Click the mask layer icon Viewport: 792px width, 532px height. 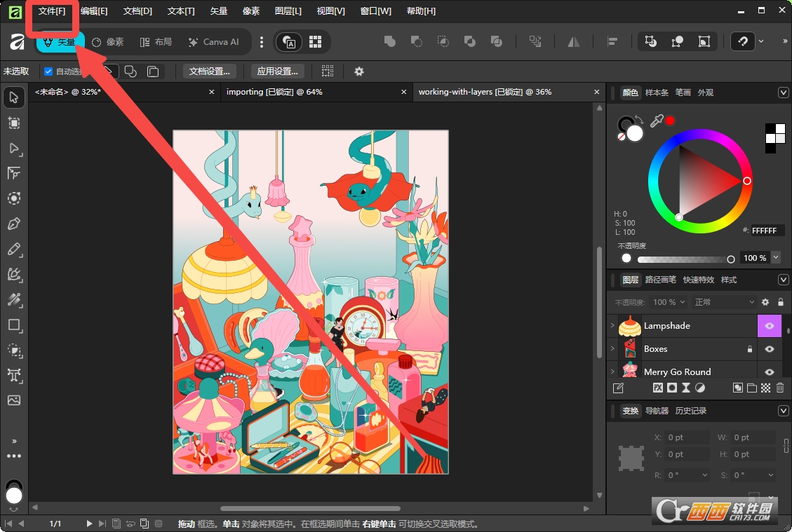[672, 388]
